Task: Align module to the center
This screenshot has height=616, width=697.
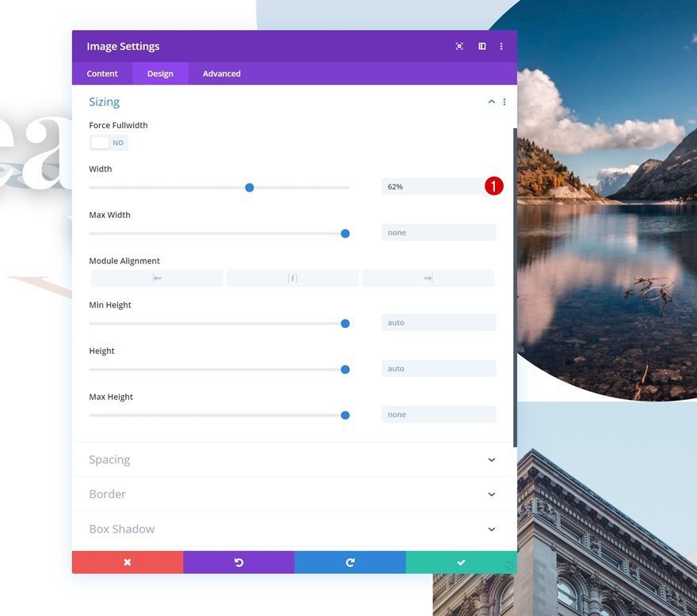Action: (292, 279)
